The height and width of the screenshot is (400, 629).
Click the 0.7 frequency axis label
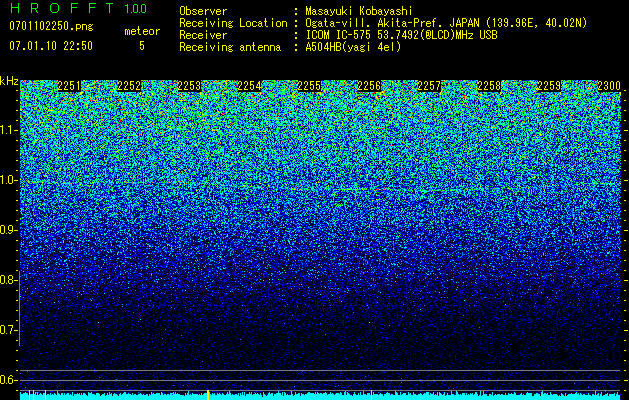coord(8,330)
